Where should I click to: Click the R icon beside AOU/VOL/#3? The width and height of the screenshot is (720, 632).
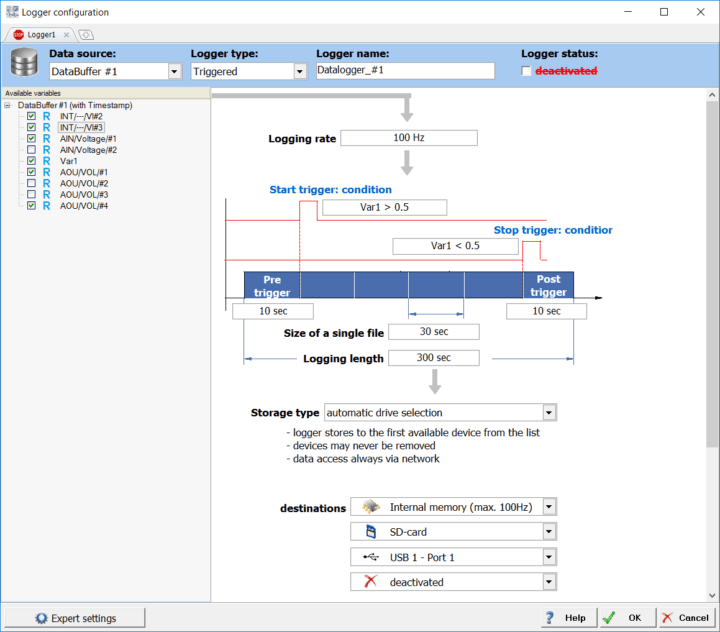tap(46, 194)
